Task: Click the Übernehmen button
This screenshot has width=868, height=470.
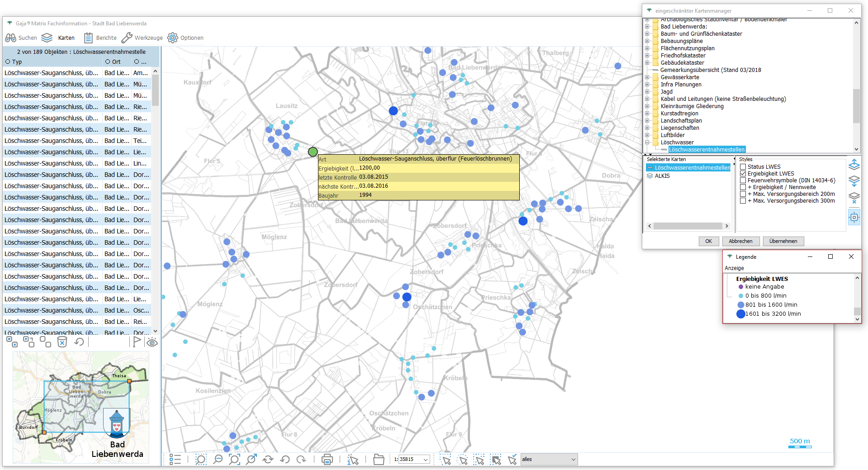Action: [x=783, y=241]
